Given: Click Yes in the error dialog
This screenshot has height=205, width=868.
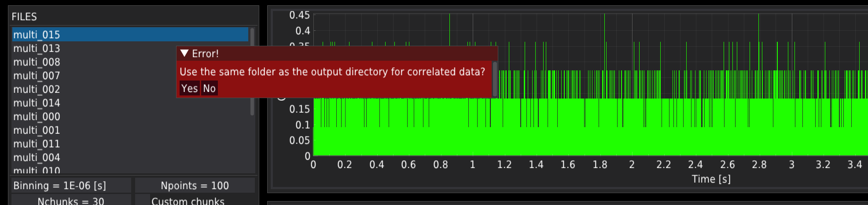Looking at the screenshot, I should point(189,88).
